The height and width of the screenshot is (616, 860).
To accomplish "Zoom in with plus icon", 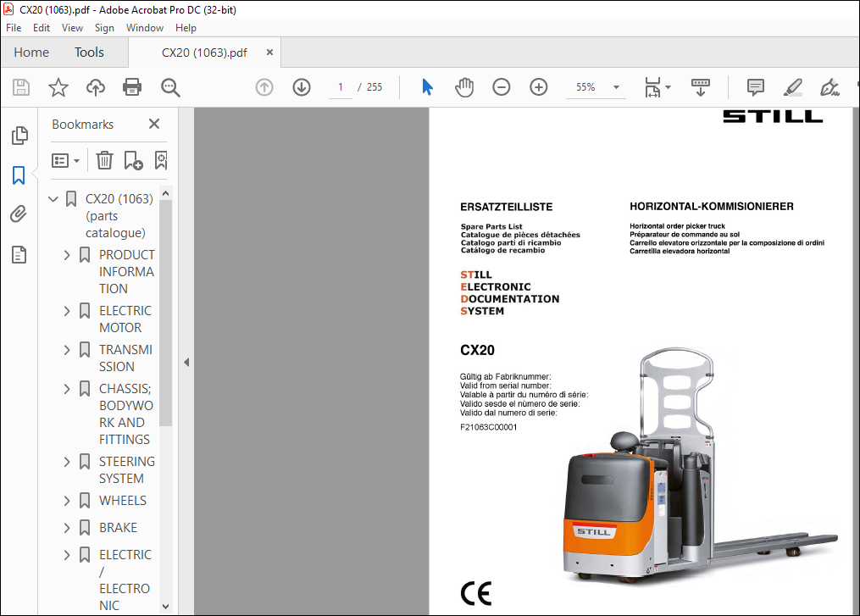I will (x=539, y=87).
